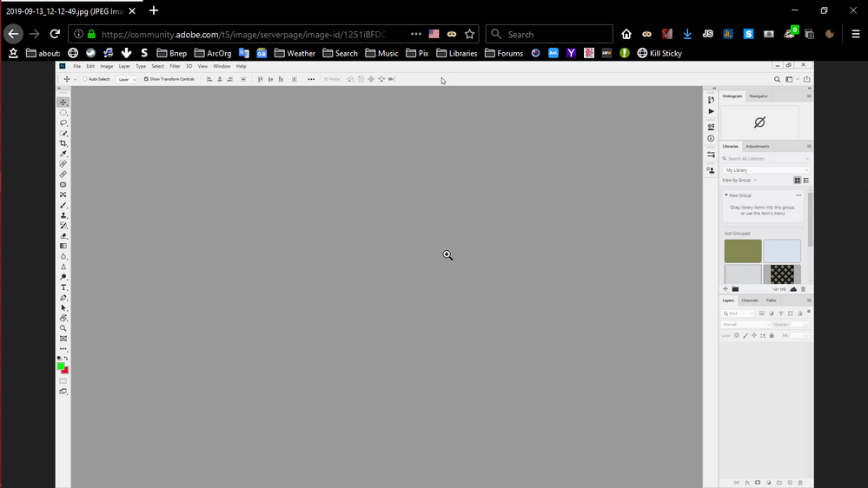Open the My Library dropdown
Image resolution: width=868 pixels, height=488 pixels.
click(x=766, y=170)
